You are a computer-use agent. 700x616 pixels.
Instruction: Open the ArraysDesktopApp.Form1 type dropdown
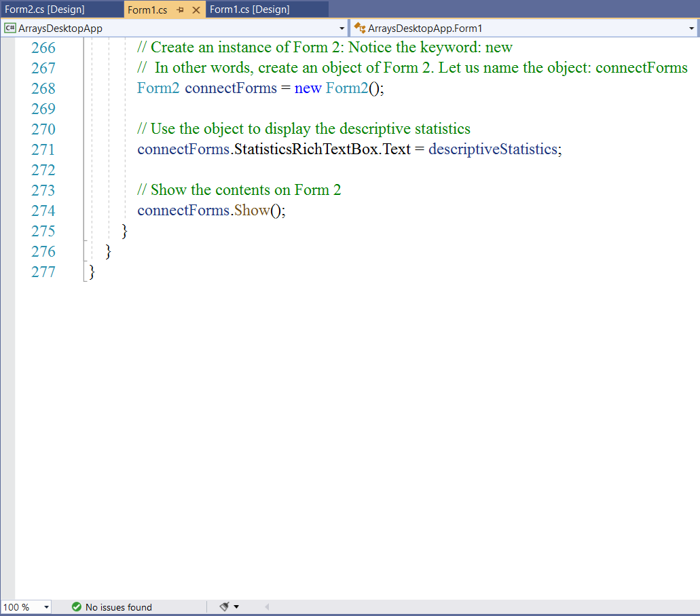(691, 29)
